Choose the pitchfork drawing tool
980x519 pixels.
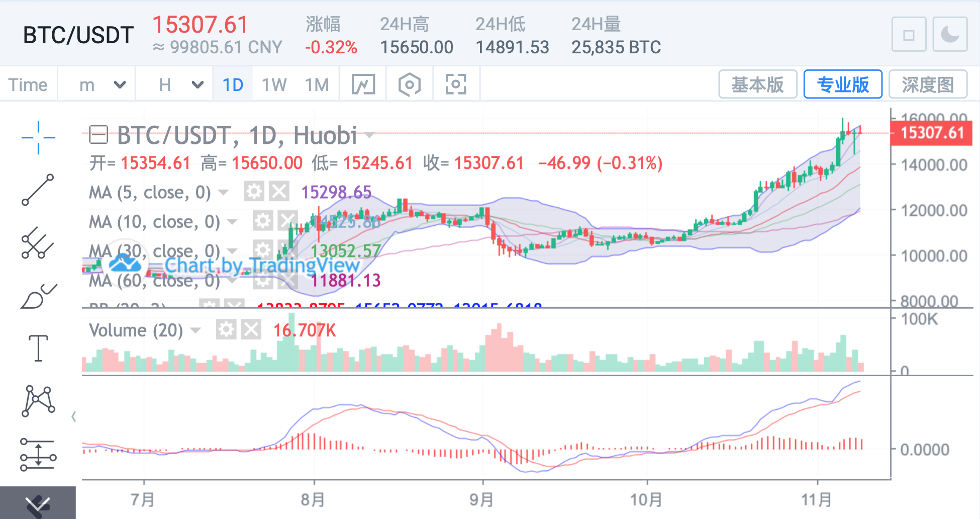(x=38, y=243)
